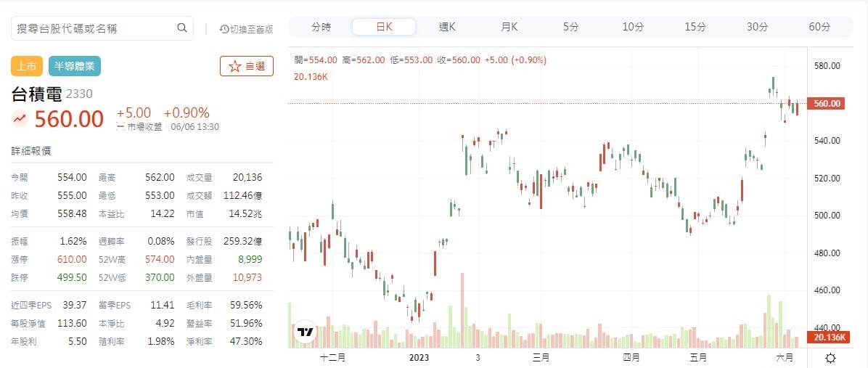Open chart settings gear icon
This screenshot has height=368, width=868.
click(x=831, y=358)
